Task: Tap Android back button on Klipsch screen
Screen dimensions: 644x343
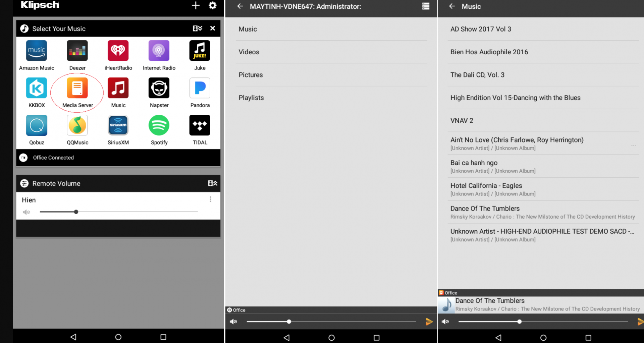Action: coord(73,337)
